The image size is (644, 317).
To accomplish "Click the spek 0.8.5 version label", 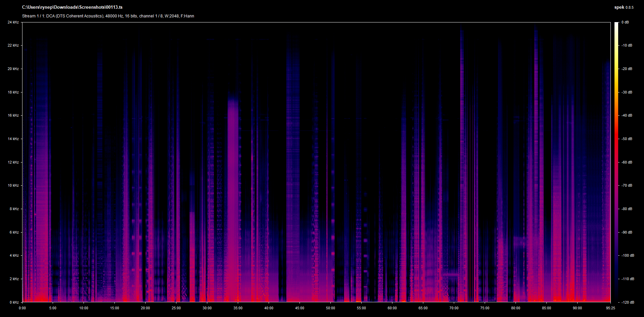I will tap(624, 7).
